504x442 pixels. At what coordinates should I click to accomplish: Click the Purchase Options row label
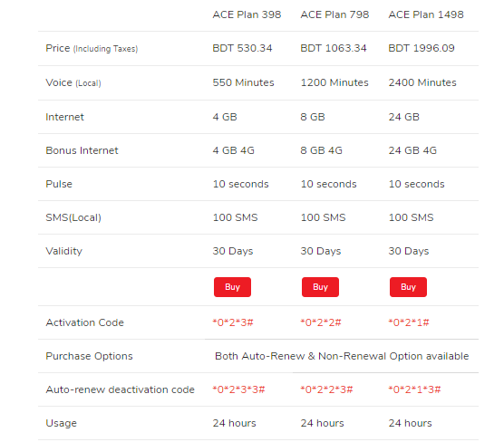point(89,356)
